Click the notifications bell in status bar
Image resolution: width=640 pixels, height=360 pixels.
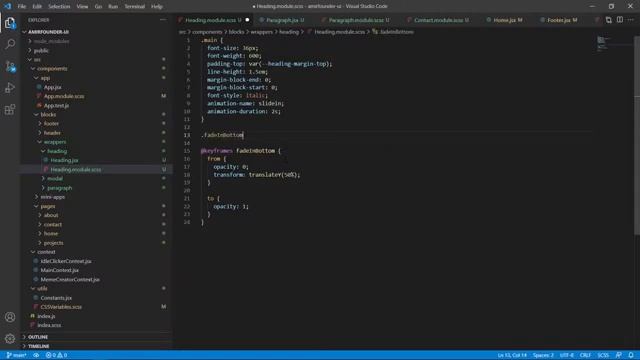click(631, 355)
